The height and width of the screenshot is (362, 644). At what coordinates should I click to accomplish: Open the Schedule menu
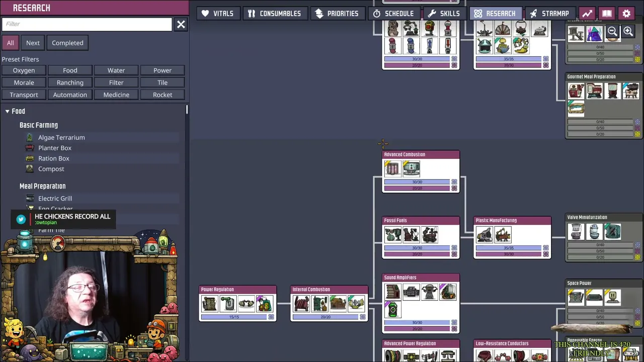click(393, 14)
